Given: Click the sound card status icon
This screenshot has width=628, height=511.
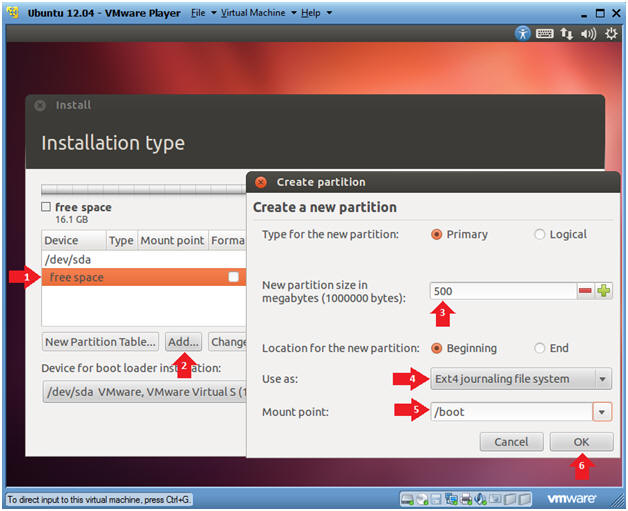Looking at the screenshot, I should tap(480, 499).
